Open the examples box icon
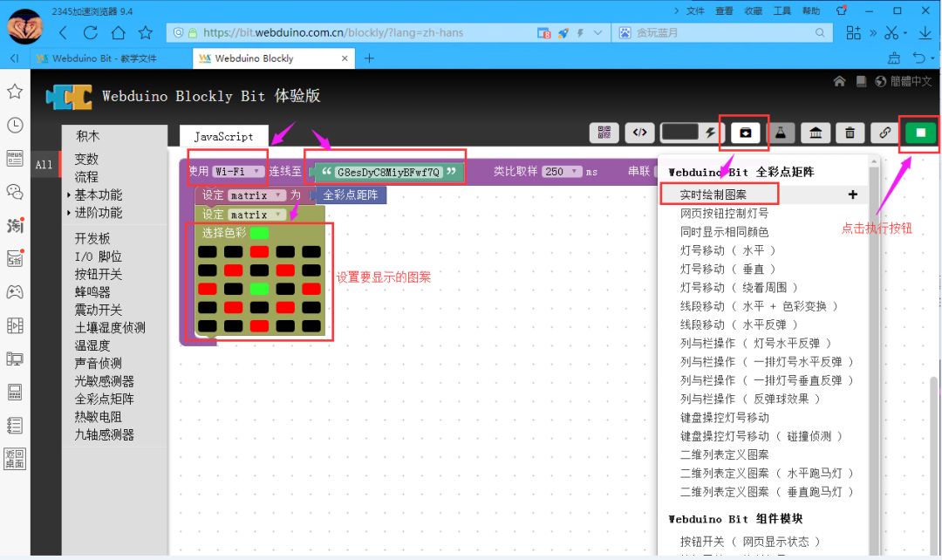The image size is (942, 560). click(x=745, y=133)
